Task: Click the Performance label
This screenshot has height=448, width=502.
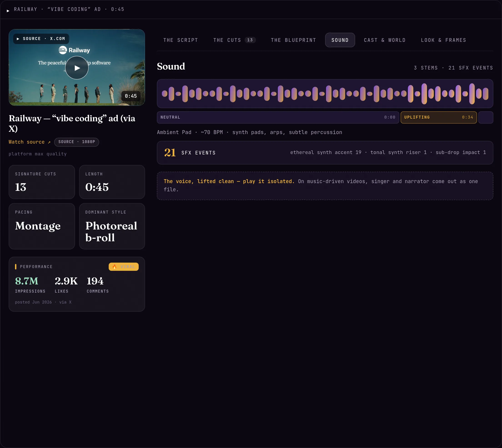Action: coord(36,267)
